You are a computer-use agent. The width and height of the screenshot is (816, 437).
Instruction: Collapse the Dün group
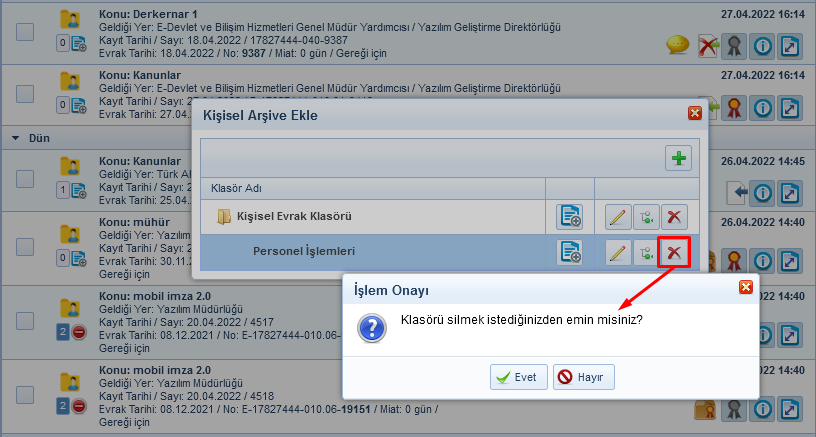click(16, 138)
